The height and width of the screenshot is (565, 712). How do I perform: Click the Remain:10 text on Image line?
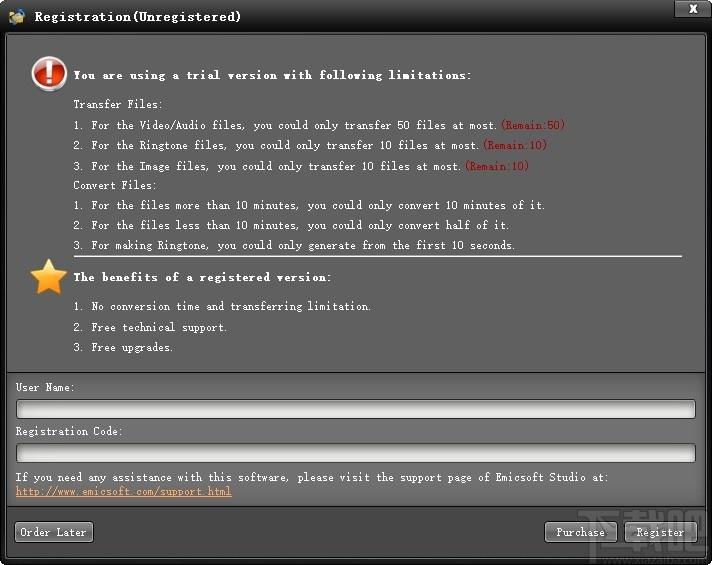(497, 166)
